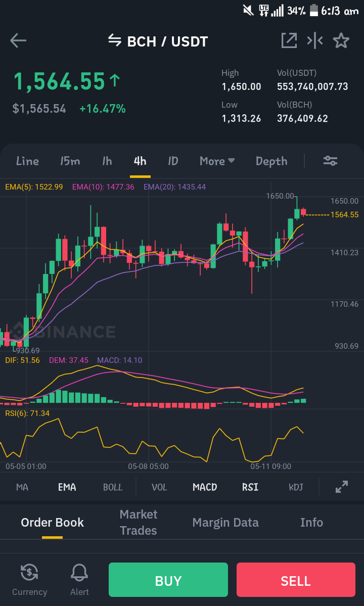Add BCH/USDT to favorites star

[341, 40]
